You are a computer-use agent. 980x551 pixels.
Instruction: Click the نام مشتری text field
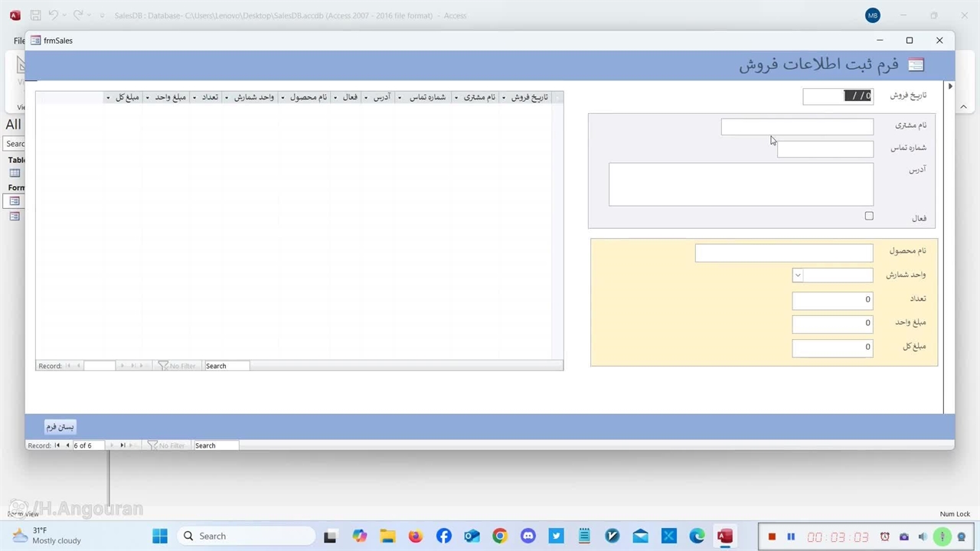click(796, 127)
